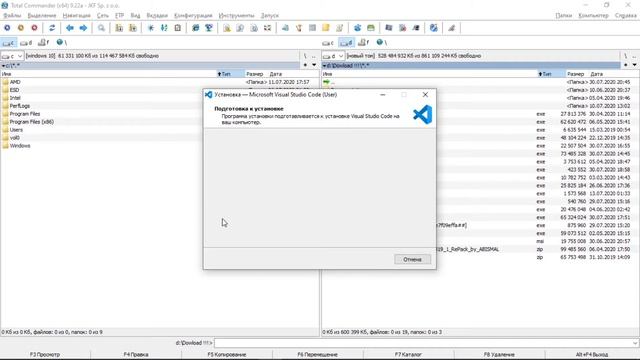The width and height of the screenshot is (640, 360).
Task: Open right panel drive d dropdown
Action: (x=333, y=56)
